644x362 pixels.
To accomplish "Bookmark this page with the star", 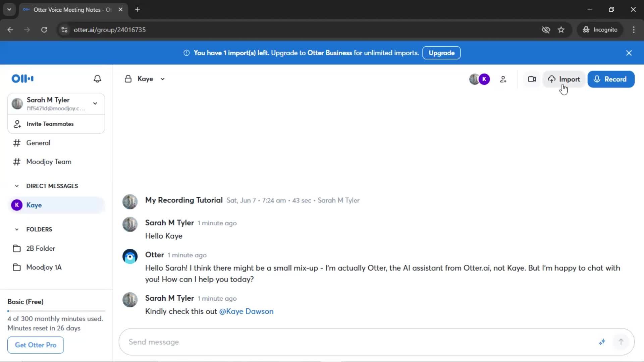I will [561, 30].
